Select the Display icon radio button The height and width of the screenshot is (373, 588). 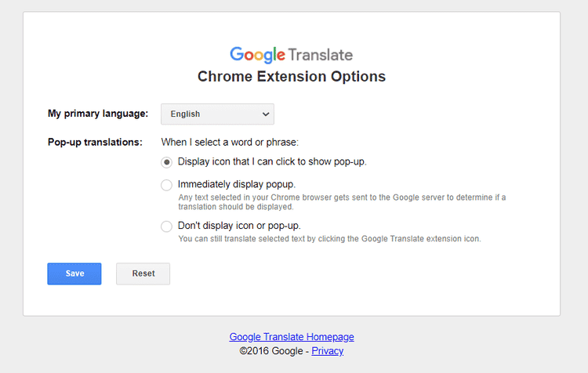click(166, 162)
